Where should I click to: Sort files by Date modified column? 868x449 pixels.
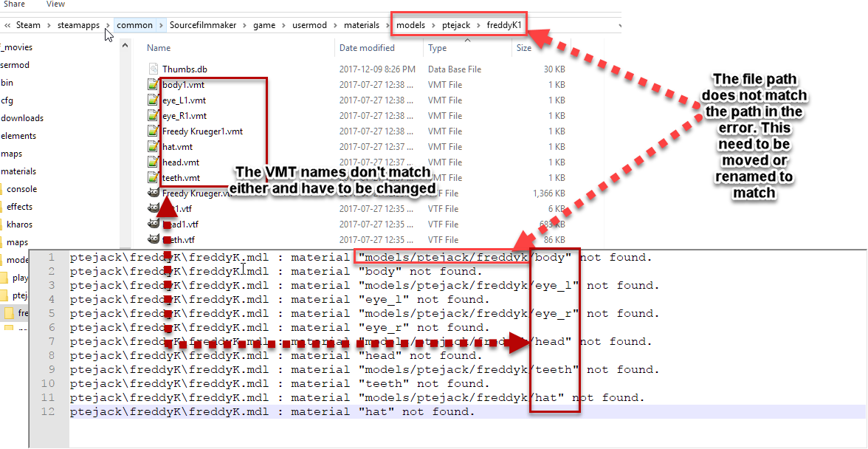(366, 47)
